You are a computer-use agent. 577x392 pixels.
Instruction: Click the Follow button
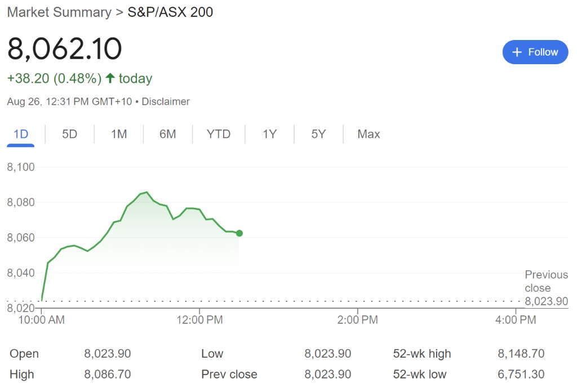click(535, 52)
